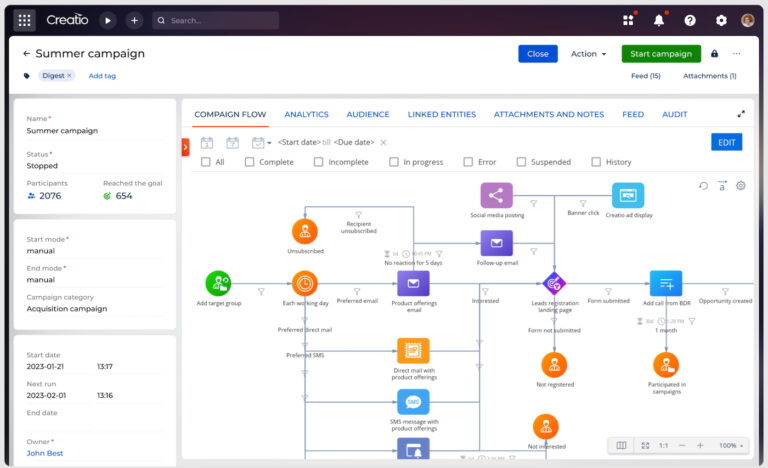This screenshot has height=468, width=768.
Task: Select the Each working day timer node
Action: click(305, 283)
